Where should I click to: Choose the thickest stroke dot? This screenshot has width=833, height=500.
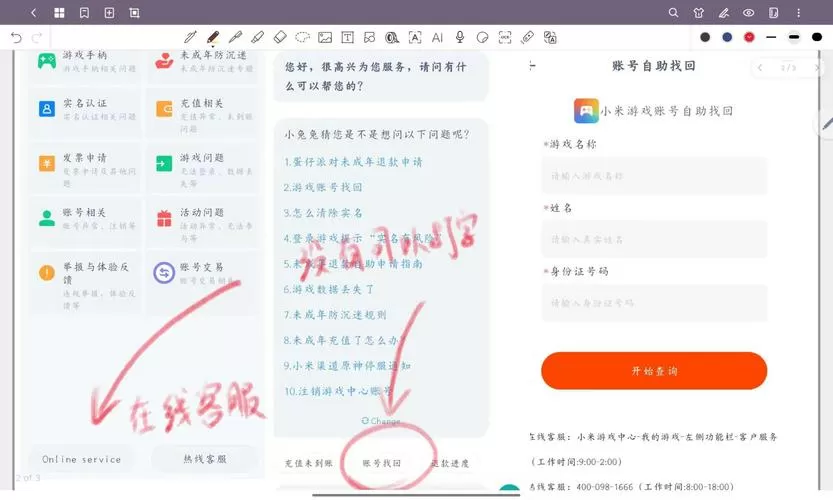point(817,37)
